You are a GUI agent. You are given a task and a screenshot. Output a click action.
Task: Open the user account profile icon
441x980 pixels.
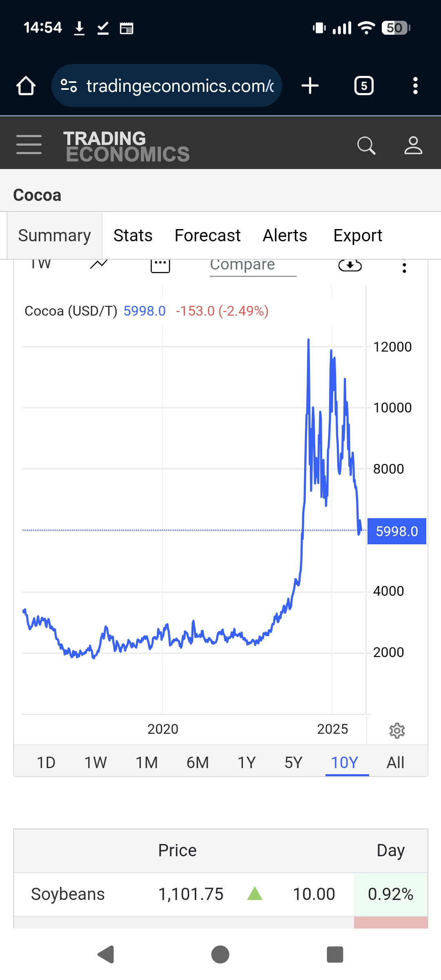(x=413, y=145)
